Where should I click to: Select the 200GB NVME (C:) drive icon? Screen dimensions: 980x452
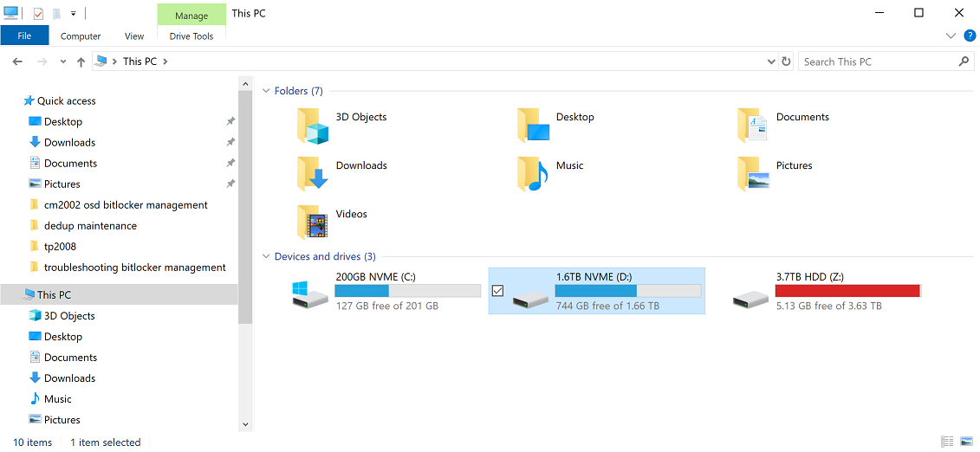[x=309, y=294]
